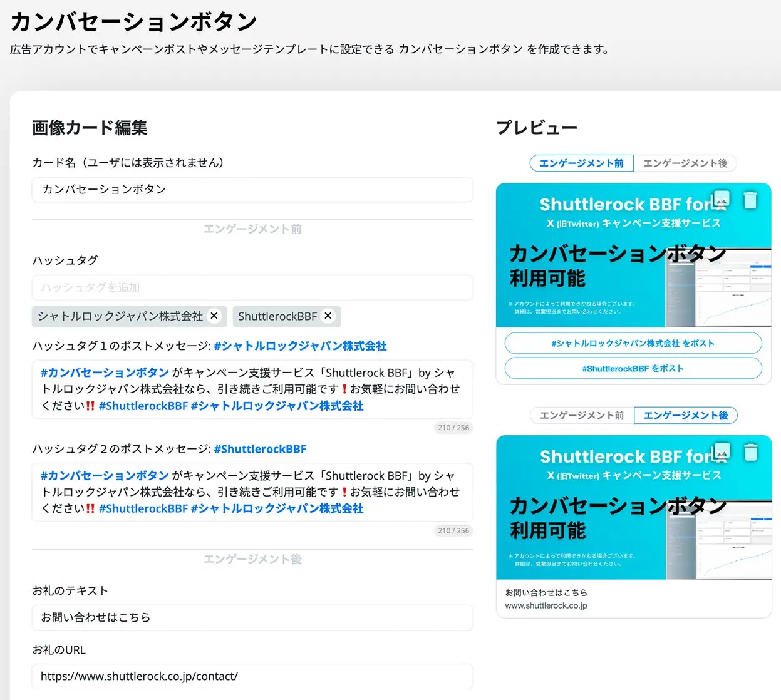Click the #シャトルロックジャパン株式会社 をポスト button
Screen dimensions: 781x700
tap(633, 343)
